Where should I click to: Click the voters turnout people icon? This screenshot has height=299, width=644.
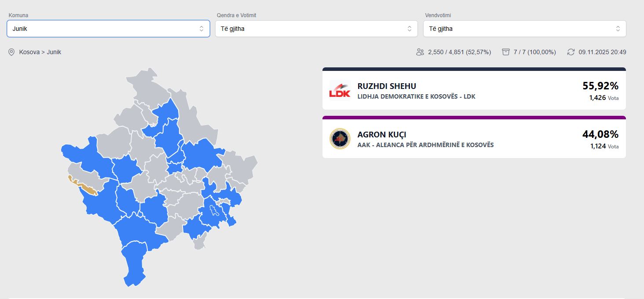click(420, 52)
